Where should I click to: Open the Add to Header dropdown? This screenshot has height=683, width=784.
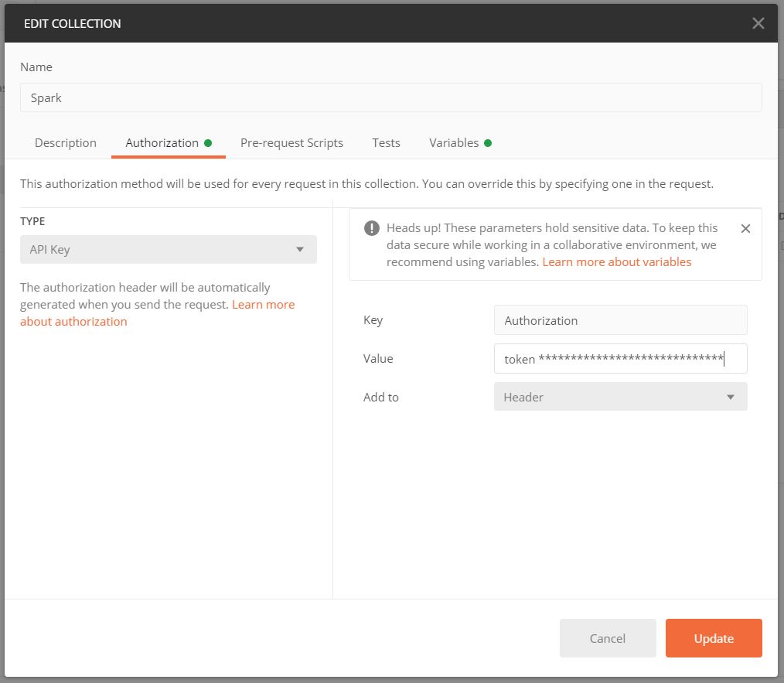click(620, 397)
